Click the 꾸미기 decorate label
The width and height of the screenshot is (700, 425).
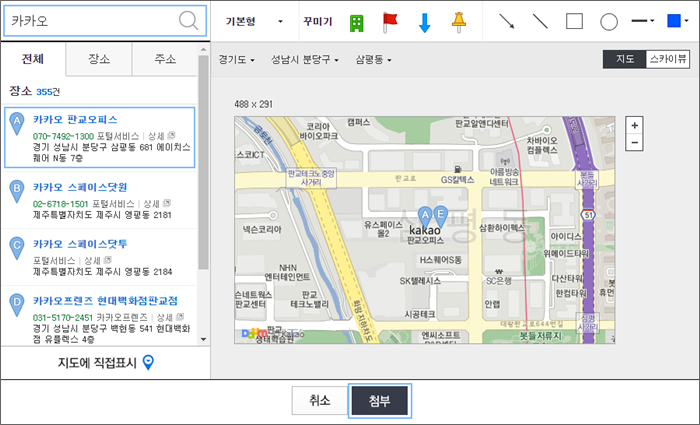(317, 21)
